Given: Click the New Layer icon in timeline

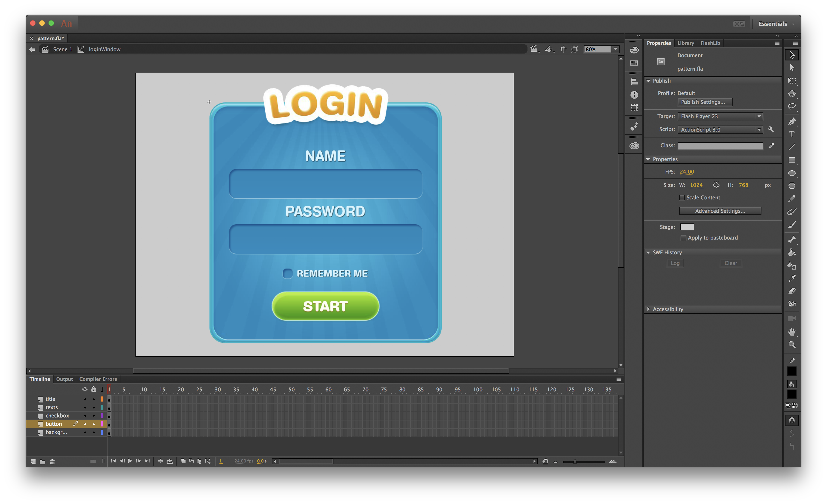Looking at the screenshot, I should coord(33,461).
